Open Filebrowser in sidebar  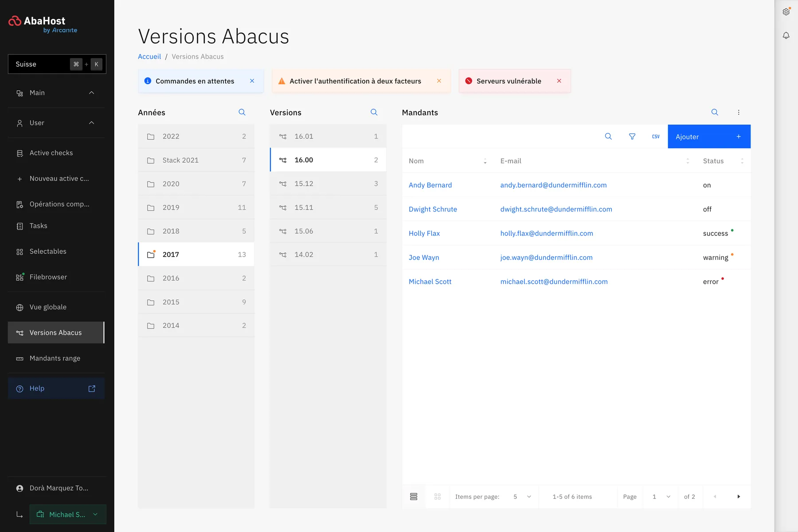coord(56,277)
